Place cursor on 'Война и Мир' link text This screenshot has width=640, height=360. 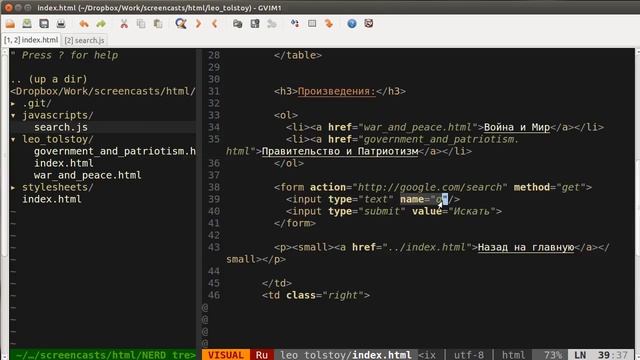(x=517, y=127)
